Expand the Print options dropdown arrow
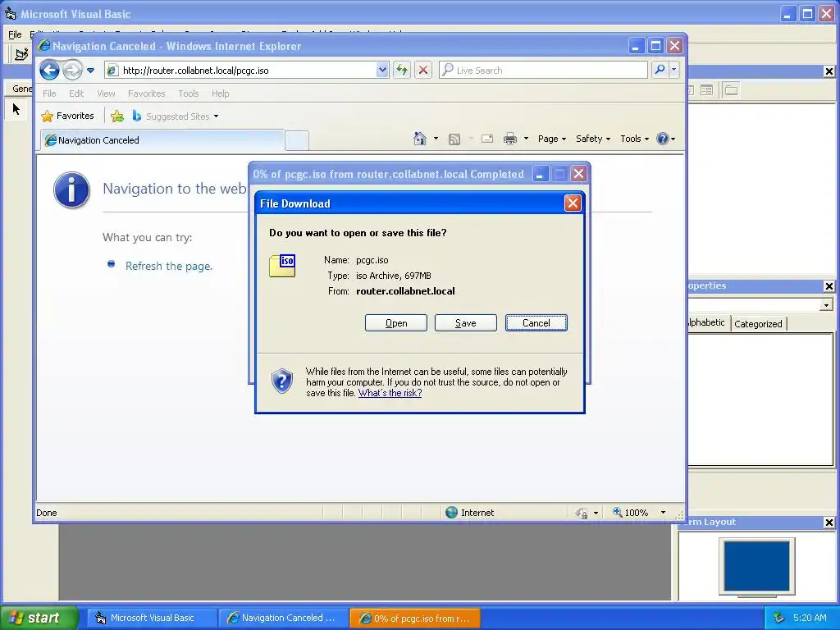Image resolution: width=840 pixels, height=630 pixels. click(x=526, y=139)
